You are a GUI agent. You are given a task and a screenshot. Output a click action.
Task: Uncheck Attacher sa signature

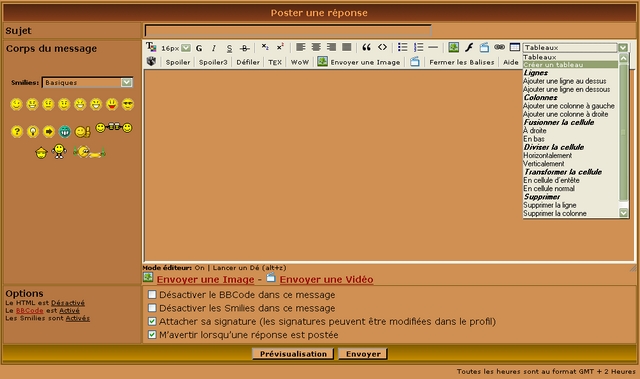pos(152,321)
